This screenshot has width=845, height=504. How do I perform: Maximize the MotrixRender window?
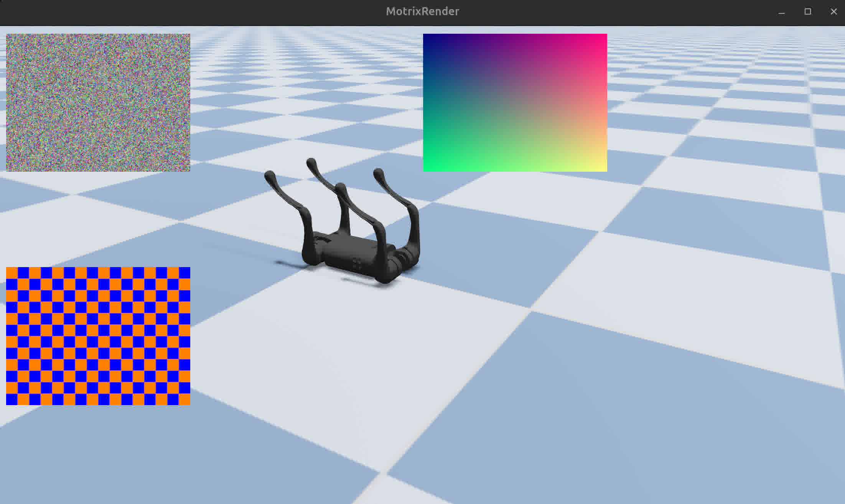click(x=807, y=12)
